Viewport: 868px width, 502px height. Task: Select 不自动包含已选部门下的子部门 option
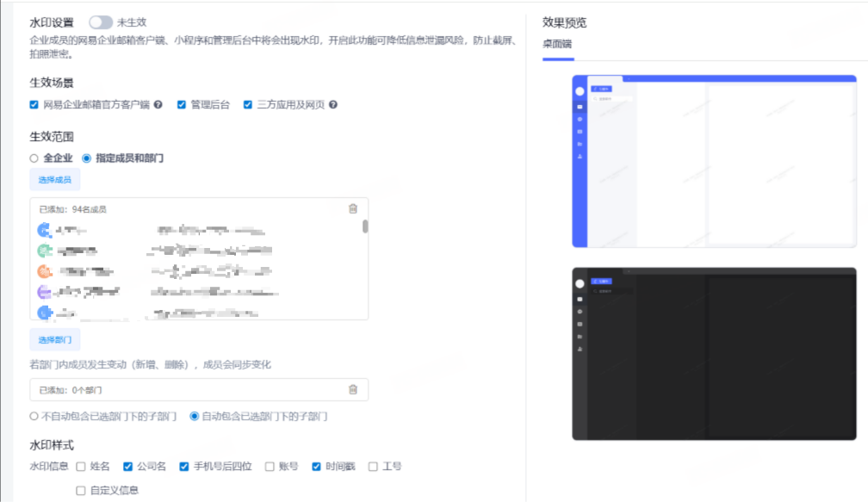click(34, 416)
